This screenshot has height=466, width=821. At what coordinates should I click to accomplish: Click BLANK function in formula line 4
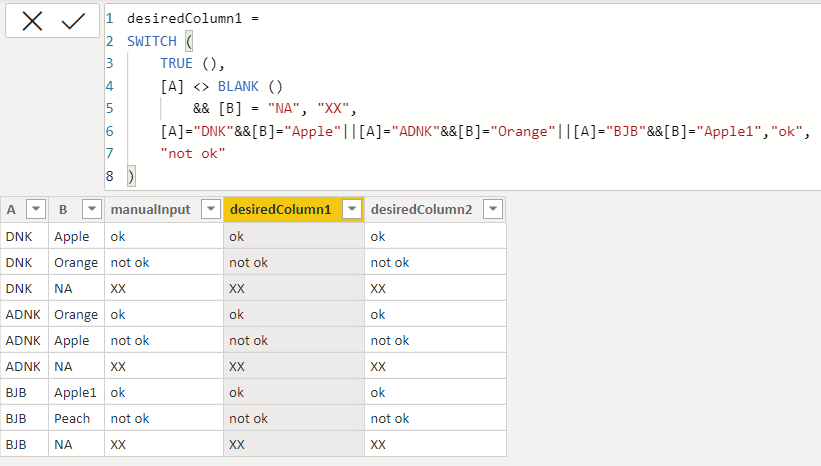coord(238,86)
